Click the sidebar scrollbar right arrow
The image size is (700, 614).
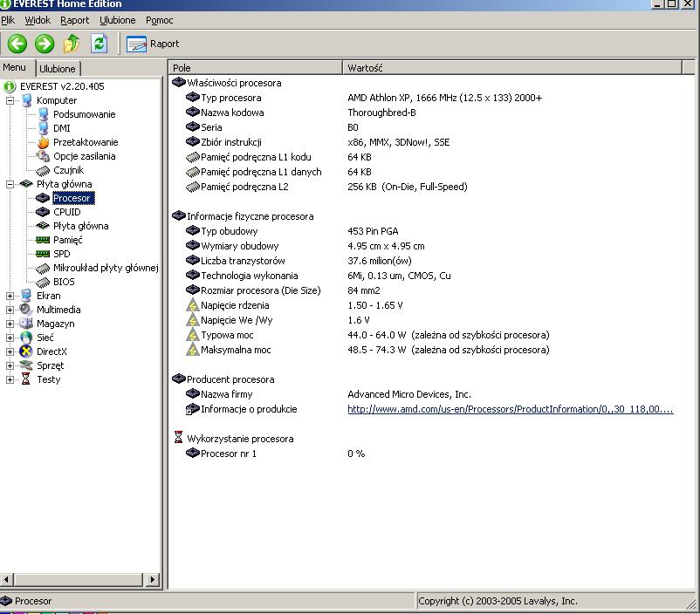point(152,580)
